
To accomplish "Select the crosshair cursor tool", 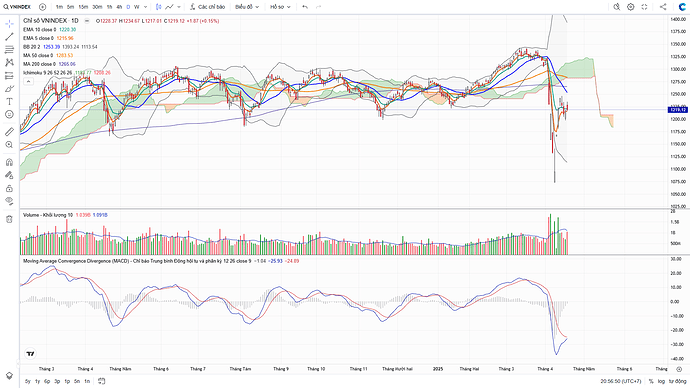I will click(9, 24).
